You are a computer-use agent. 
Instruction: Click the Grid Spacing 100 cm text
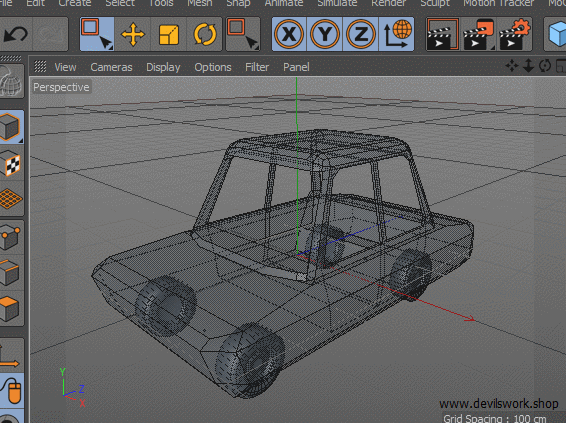pyautogui.click(x=495, y=418)
